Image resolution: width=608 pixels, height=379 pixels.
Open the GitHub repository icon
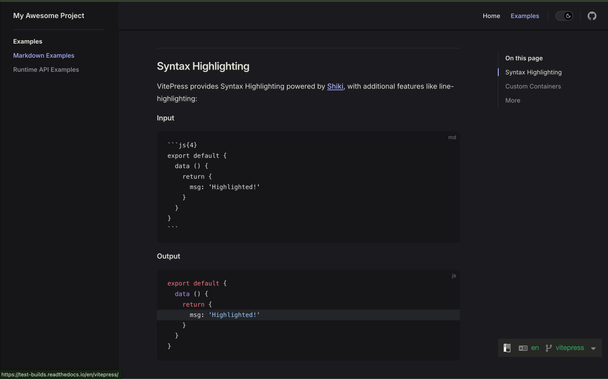click(591, 16)
